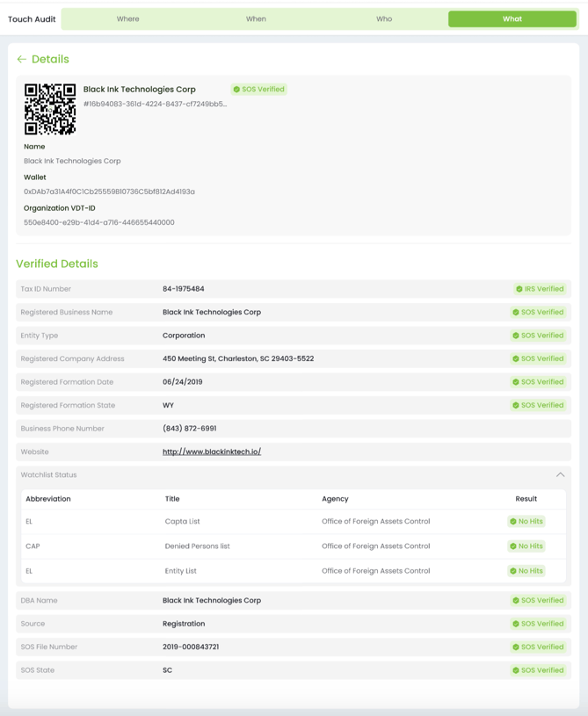Click the Tax ID value 84-1975484
This screenshot has width=588, height=716.
(x=183, y=288)
